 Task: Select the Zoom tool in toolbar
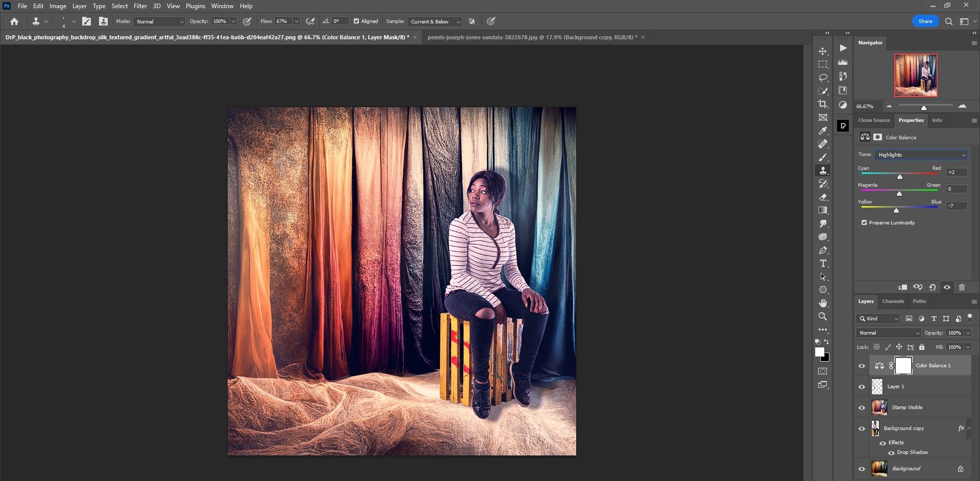point(823,316)
